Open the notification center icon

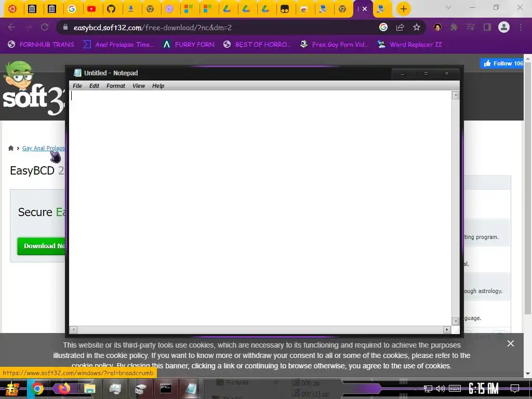pos(515,389)
